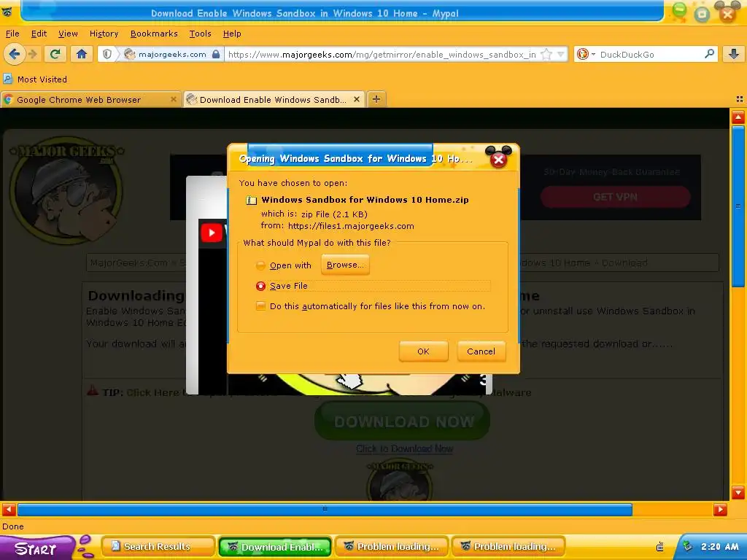Close the Download Enable Windows Sandbox tab
The width and height of the screenshot is (747, 560).
[356, 99]
